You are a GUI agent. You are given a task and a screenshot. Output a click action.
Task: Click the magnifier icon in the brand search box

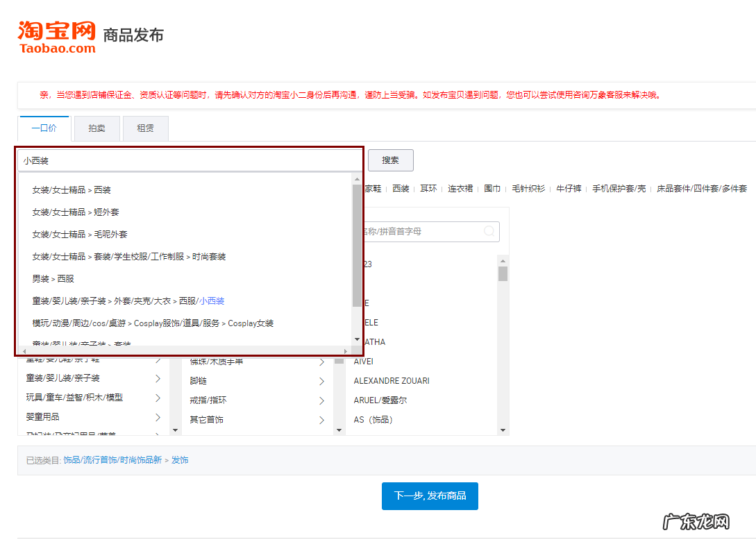click(x=490, y=231)
